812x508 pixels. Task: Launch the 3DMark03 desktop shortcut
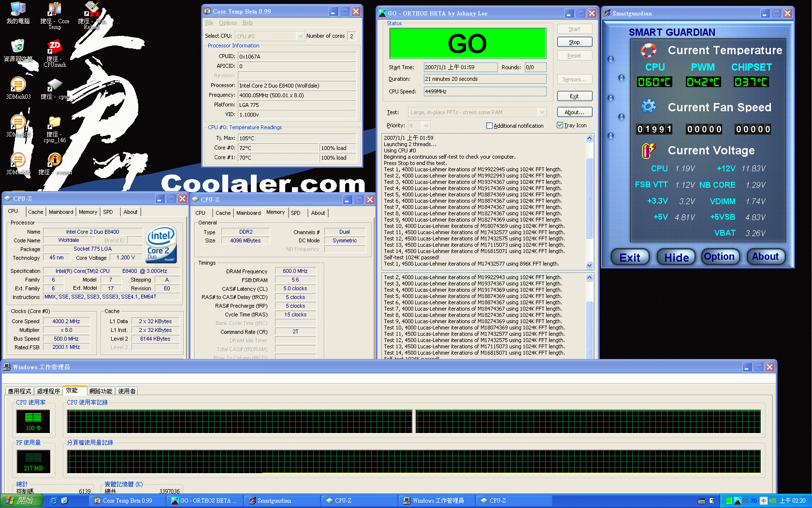18,89
